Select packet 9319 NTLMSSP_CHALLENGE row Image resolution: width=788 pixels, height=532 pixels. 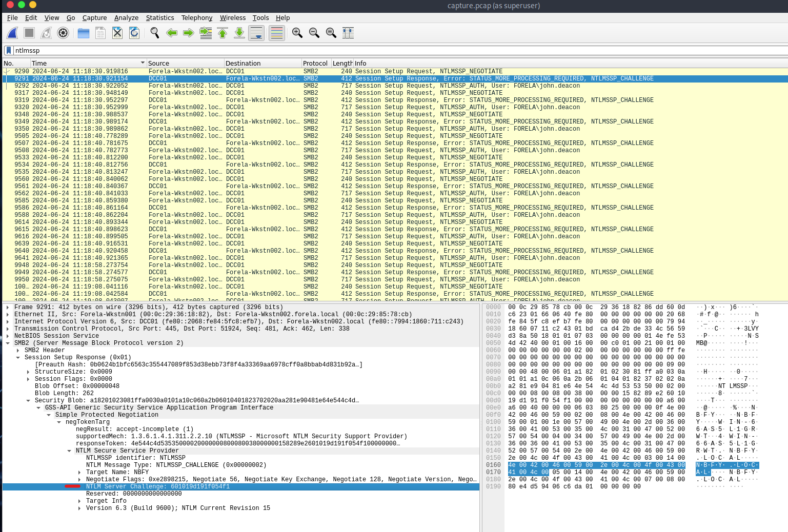tap(395, 100)
